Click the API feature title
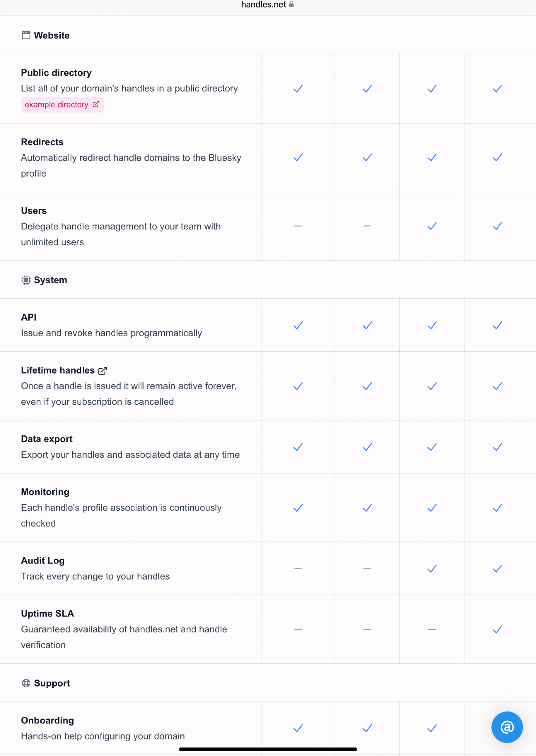Image resolution: width=536 pixels, height=756 pixels. [x=29, y=317]
